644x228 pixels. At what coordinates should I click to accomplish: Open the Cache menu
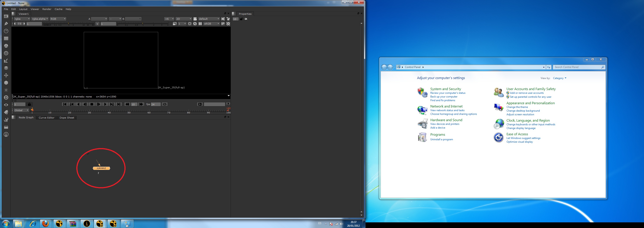coord(59,9)
